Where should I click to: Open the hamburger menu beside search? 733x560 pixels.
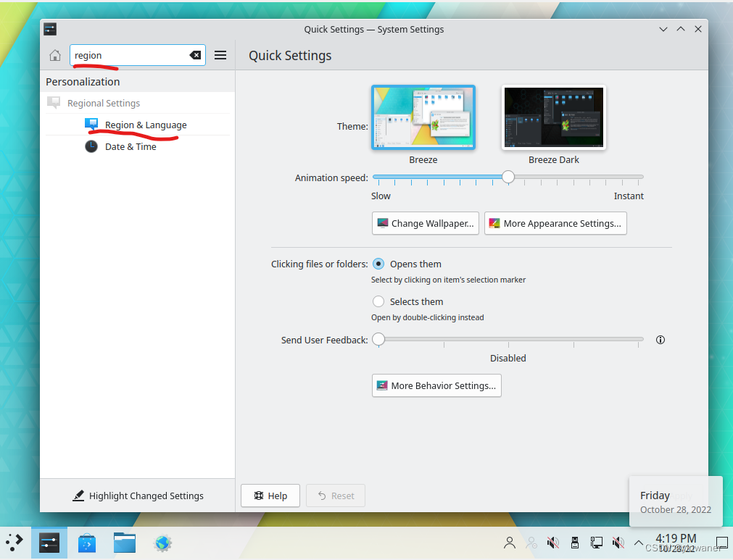click(x=220, y=55)
